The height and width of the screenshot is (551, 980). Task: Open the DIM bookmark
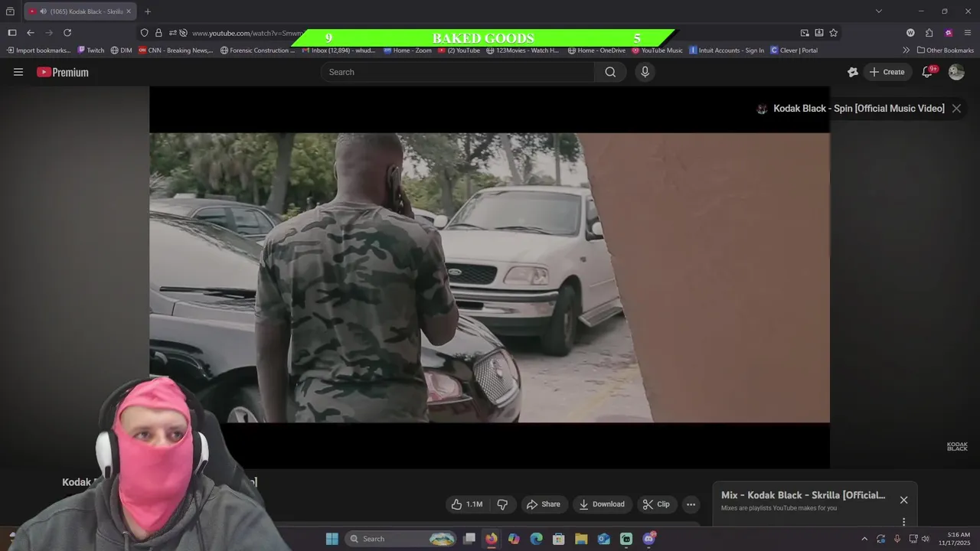point(121,51)
